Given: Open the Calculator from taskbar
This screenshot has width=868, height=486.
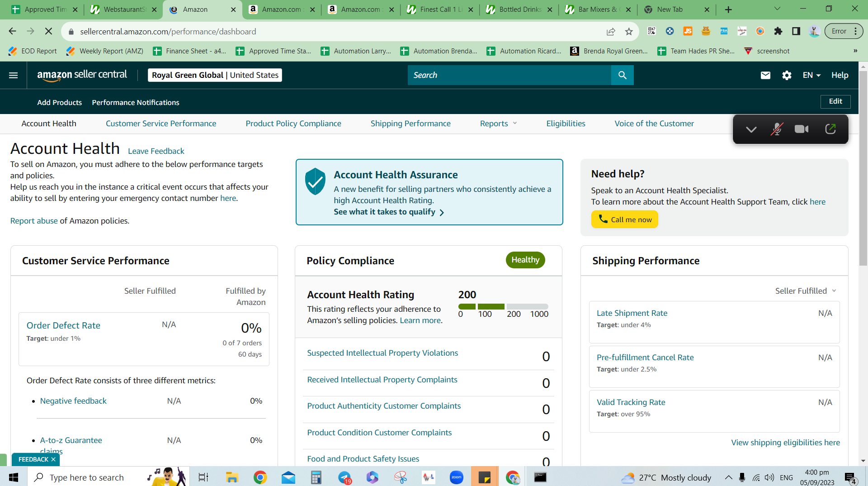Looking at the screenshot, I should point(316,477).
